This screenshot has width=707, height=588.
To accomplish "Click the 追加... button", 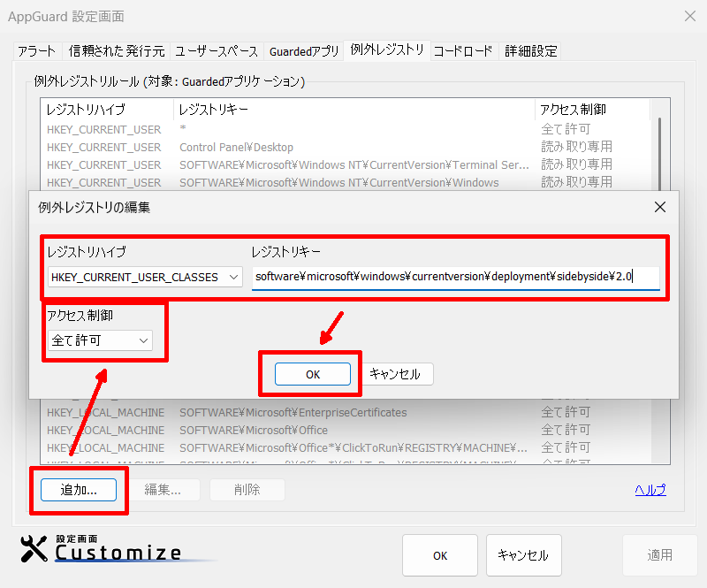I will (78, 490).
